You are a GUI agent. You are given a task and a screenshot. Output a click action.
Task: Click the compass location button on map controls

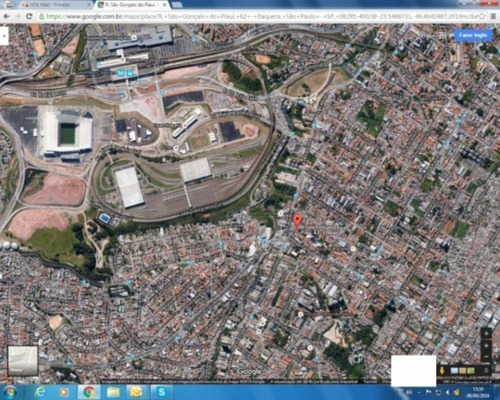pyautogui.click(x=486, y=333)
